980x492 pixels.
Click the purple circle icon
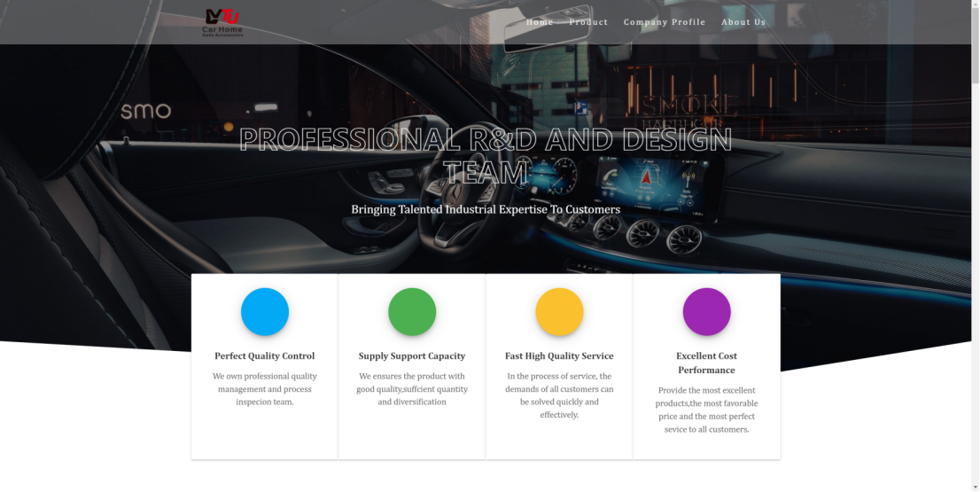707,311
